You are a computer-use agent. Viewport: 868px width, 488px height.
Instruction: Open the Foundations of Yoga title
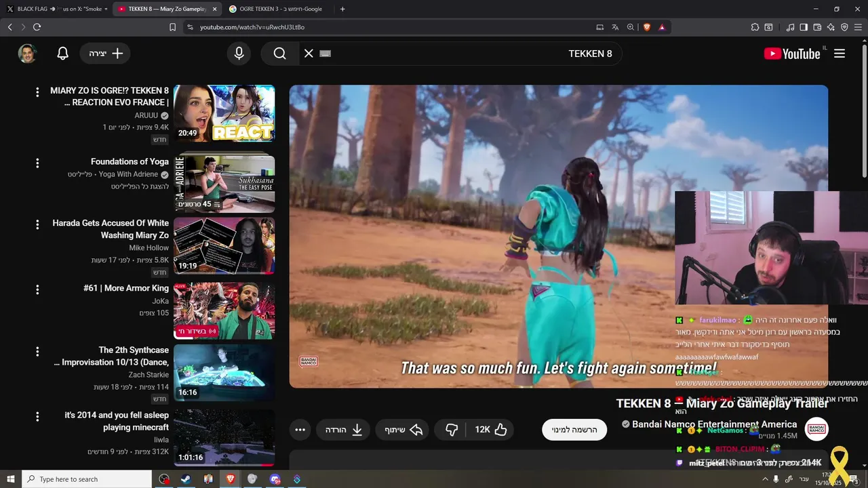point(130,161)
